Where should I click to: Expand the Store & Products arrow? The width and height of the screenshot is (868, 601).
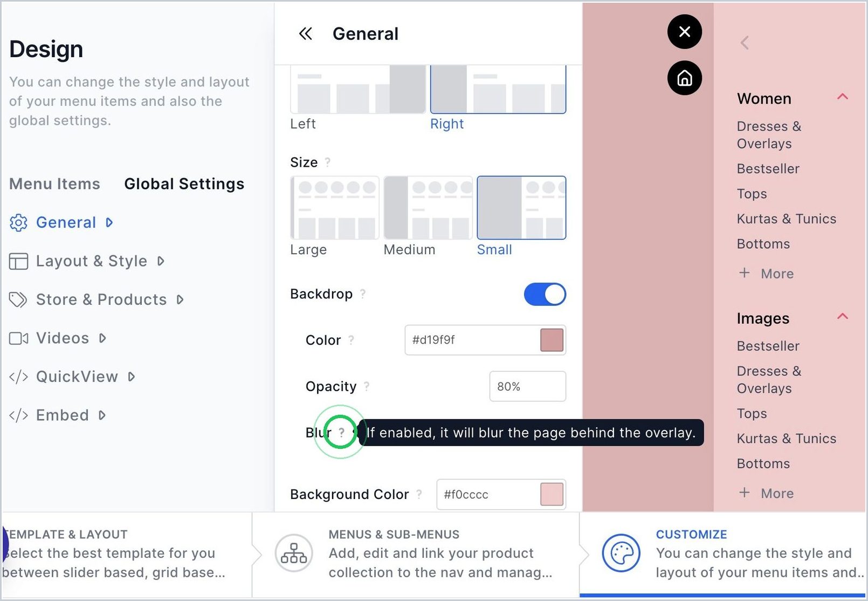click(180, 299)
